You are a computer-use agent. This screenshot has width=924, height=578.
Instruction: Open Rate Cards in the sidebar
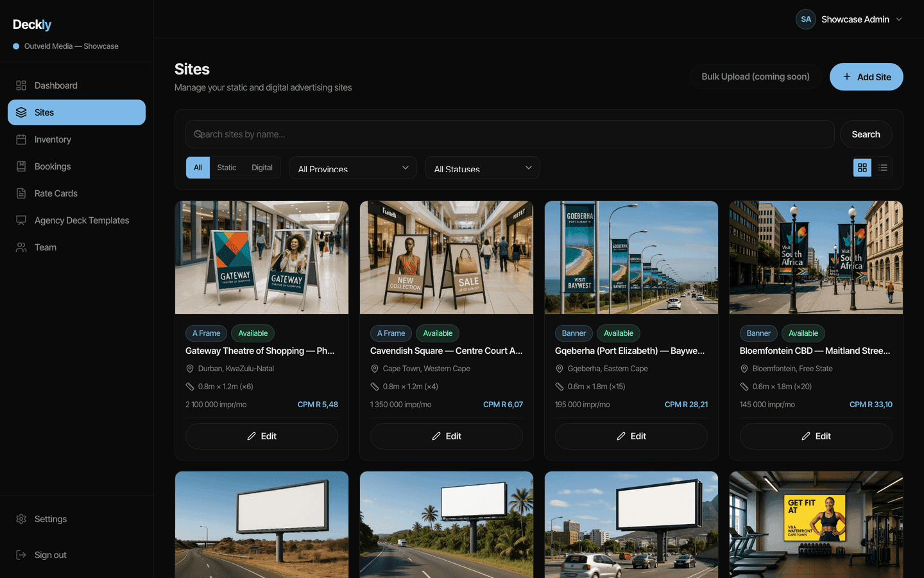[x=76, y=193]
